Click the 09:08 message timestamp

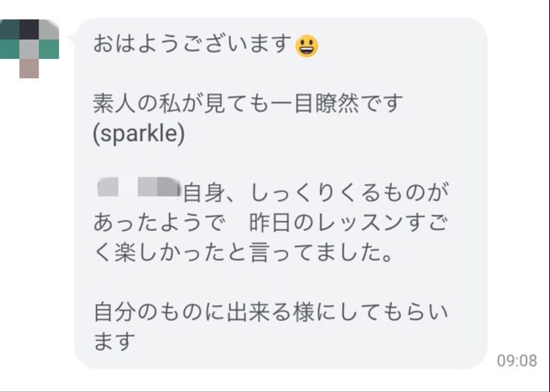[x=516, y=361]
